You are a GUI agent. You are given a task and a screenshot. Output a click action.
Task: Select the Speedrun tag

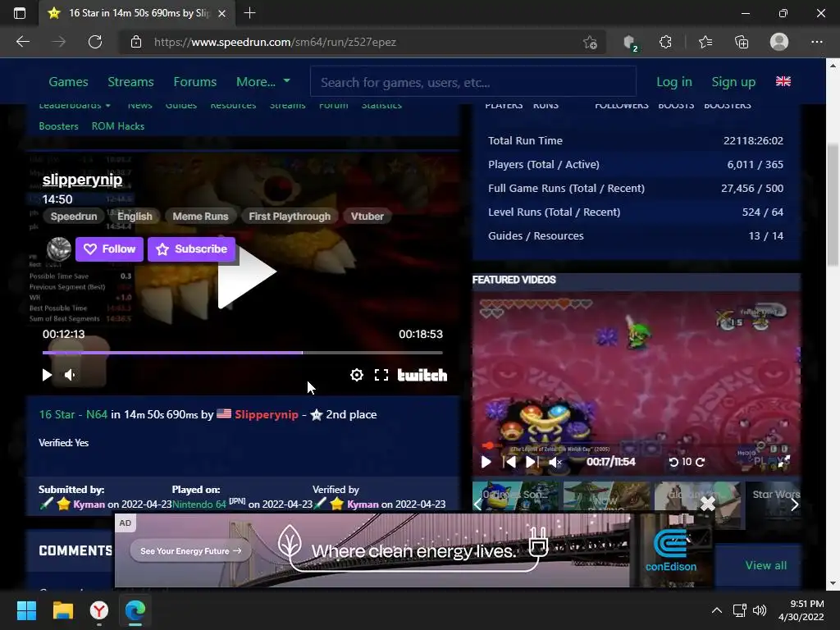[74, 217]
